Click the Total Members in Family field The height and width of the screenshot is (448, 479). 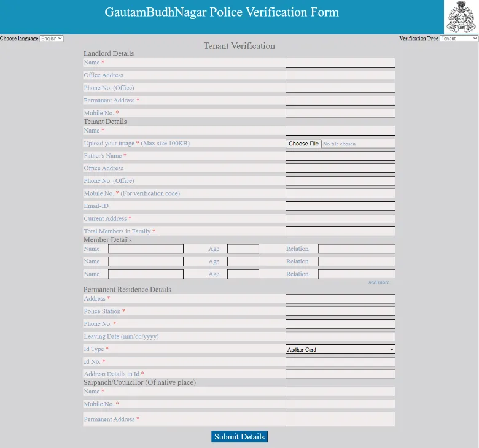pos(340,231)
